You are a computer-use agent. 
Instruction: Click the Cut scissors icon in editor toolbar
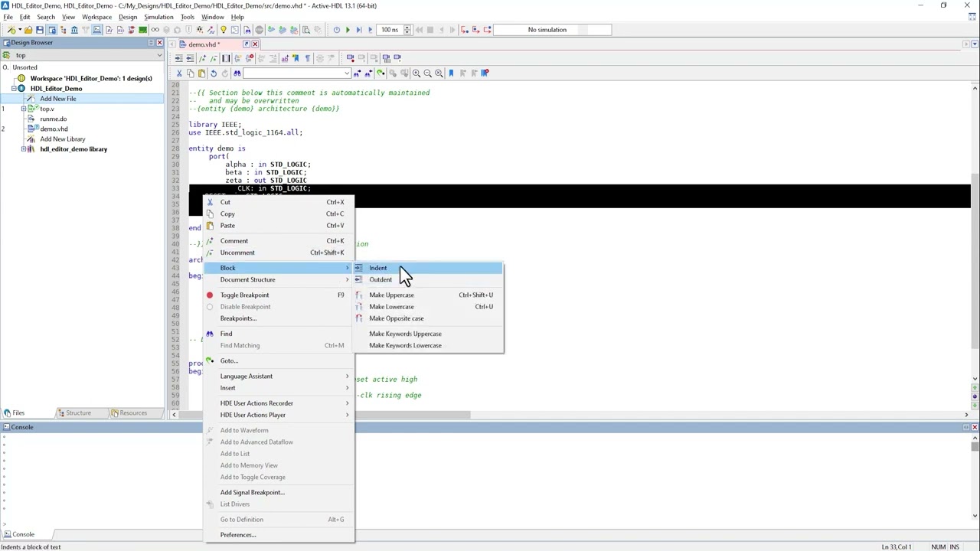(x=178, y=73)
